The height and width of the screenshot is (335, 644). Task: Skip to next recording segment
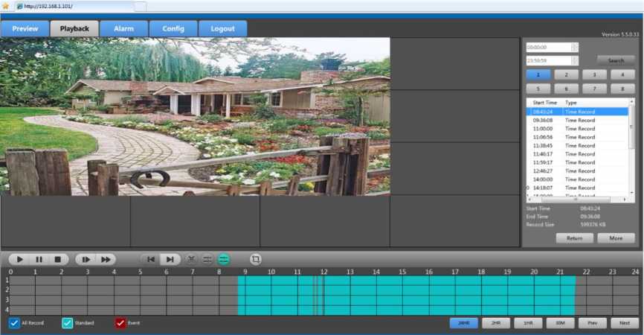click(x=170, y=260)
